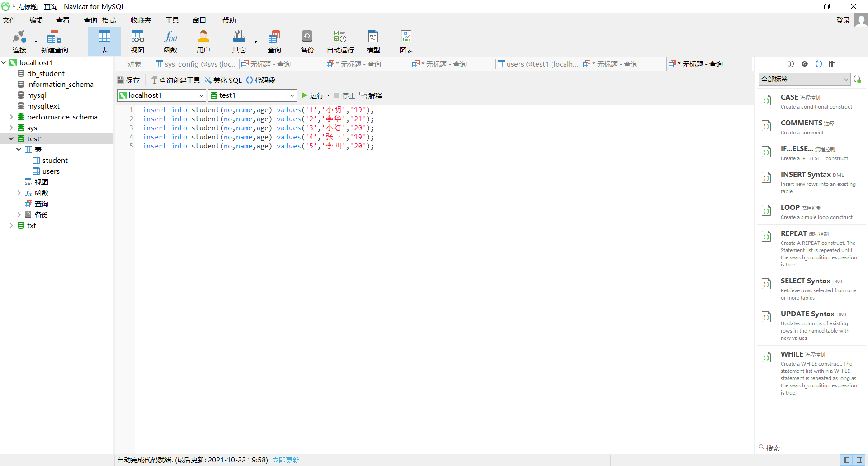Click the UPDATE Syntax snippet entry

tap(812, 325)
